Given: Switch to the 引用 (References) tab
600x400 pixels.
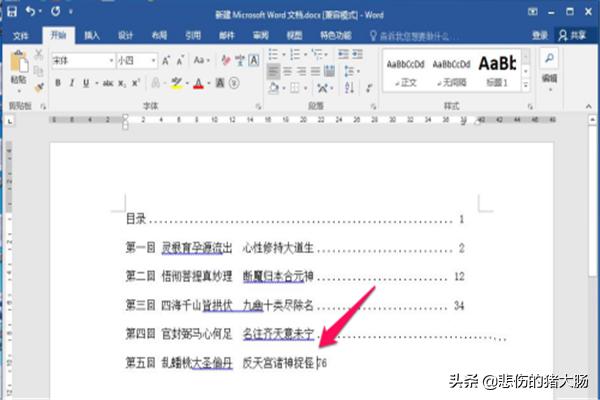Looking at the screenshot, I should click(x=193, y=36).
